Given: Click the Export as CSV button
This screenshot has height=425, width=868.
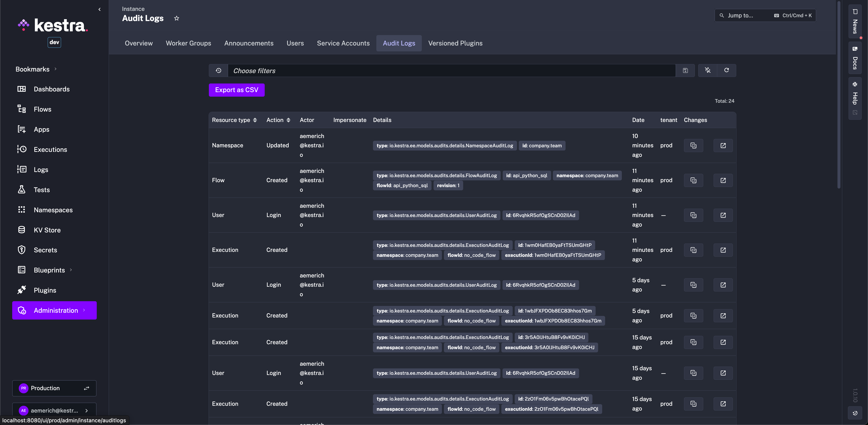Looking at the screenshot, I should (236, 90).
